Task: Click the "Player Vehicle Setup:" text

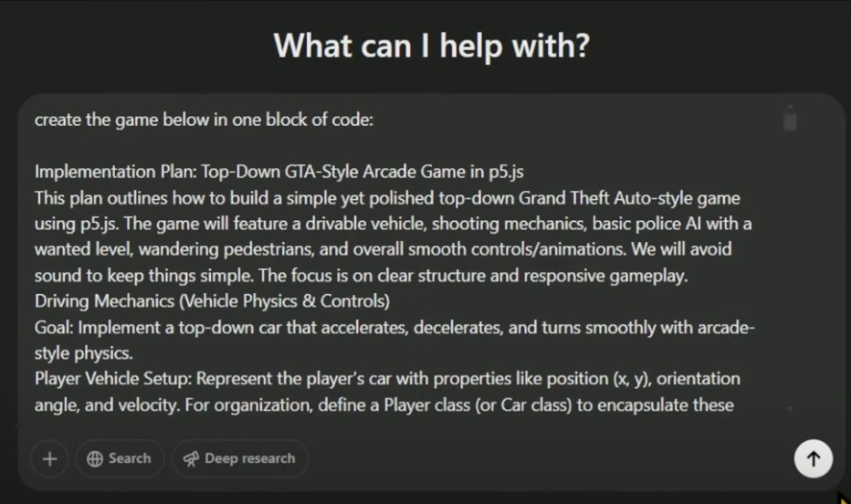Action: pyautogui.click(x=113, y=379)
